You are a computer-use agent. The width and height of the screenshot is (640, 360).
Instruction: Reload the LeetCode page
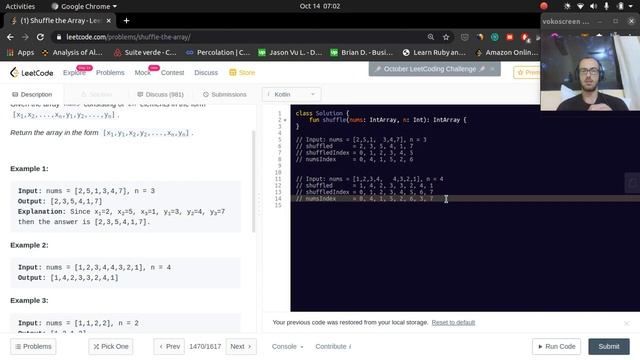tap(40, 37)
